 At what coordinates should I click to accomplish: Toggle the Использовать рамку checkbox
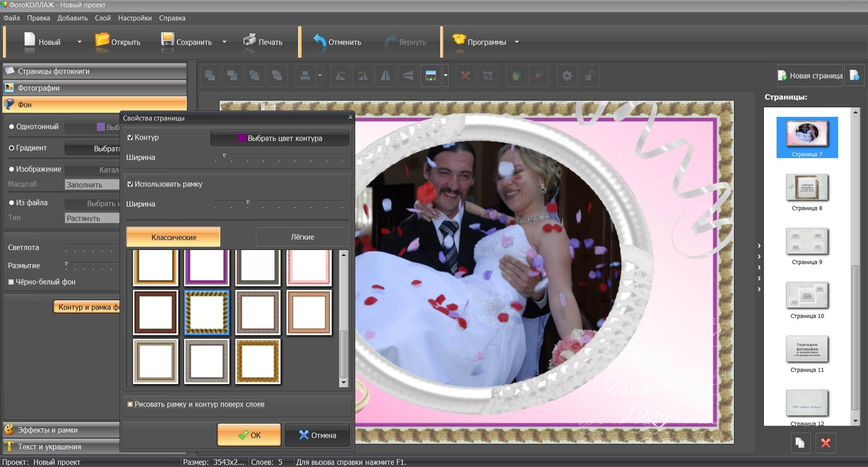(130, 184)
